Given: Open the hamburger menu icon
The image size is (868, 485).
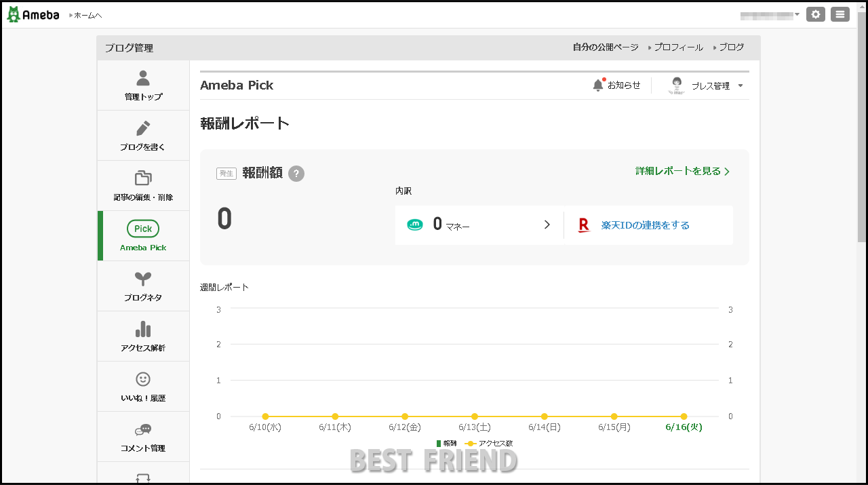Looking at the screenshot, I should [x=840, y=14].
